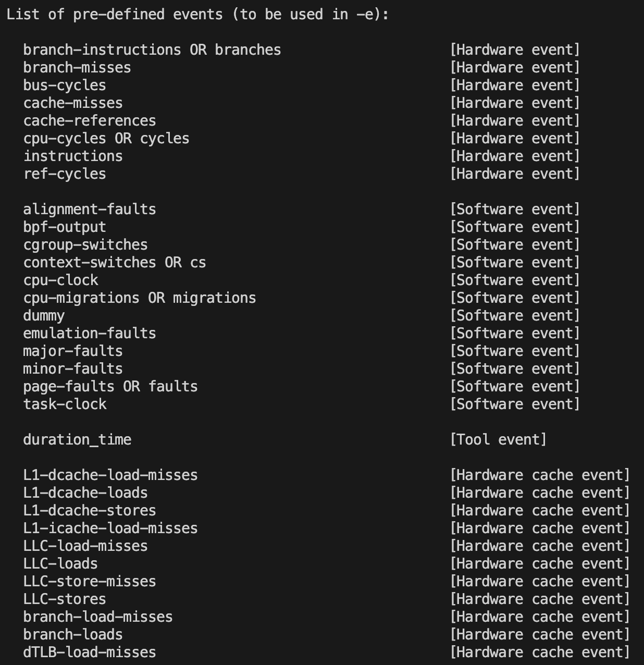644x665 pixels.
Task: Click the task-clock event name
Action: [65, 404]
